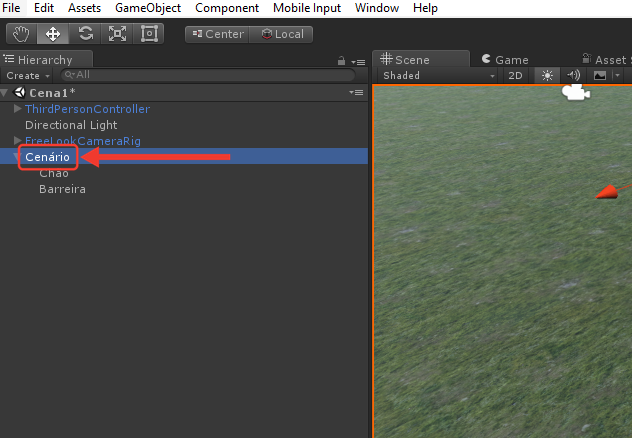Switch to the Scene tab
Screen dimensions: 632x438
tap(420, 60)
